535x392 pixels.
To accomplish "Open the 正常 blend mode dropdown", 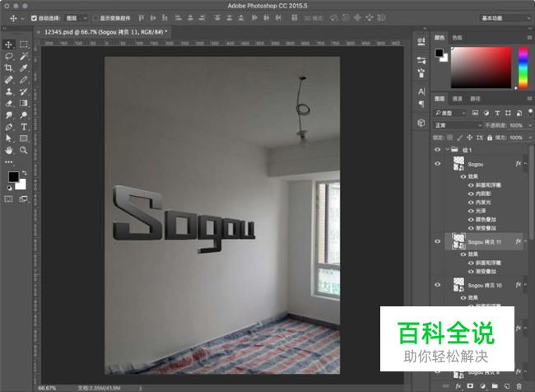I will pos(458,125).
